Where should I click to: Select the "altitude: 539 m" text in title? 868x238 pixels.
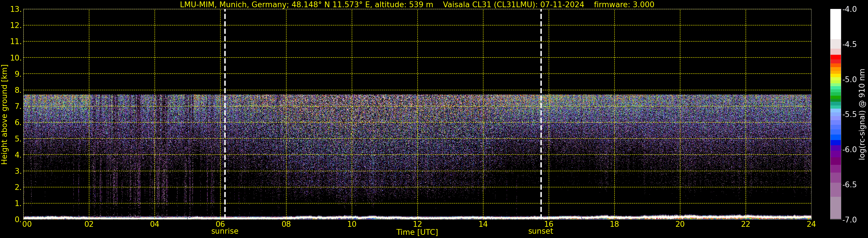tap(404, 4)
